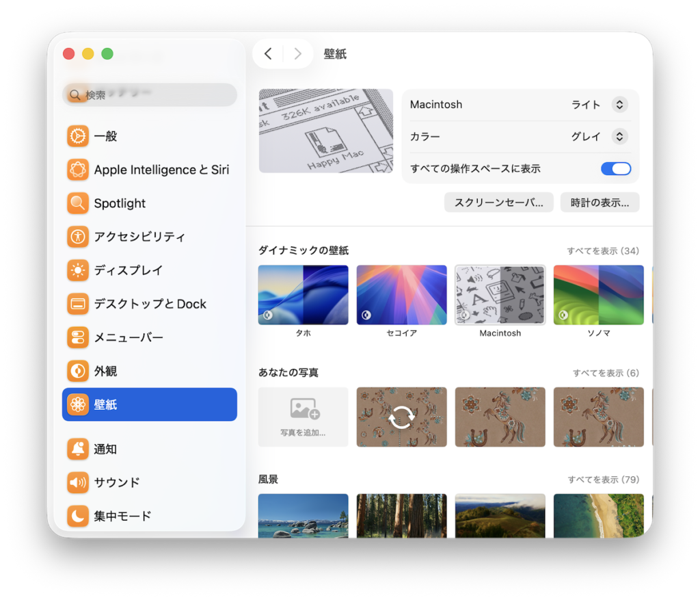
Task: Open デスクトップと Dock icon
Action: [x=78, y=304]
